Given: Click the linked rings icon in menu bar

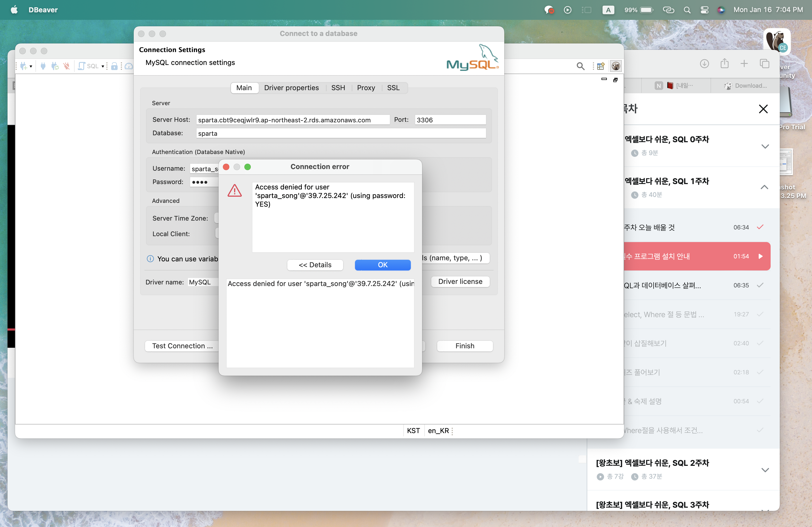Looking at the screenshot, I should click(668, 10).
